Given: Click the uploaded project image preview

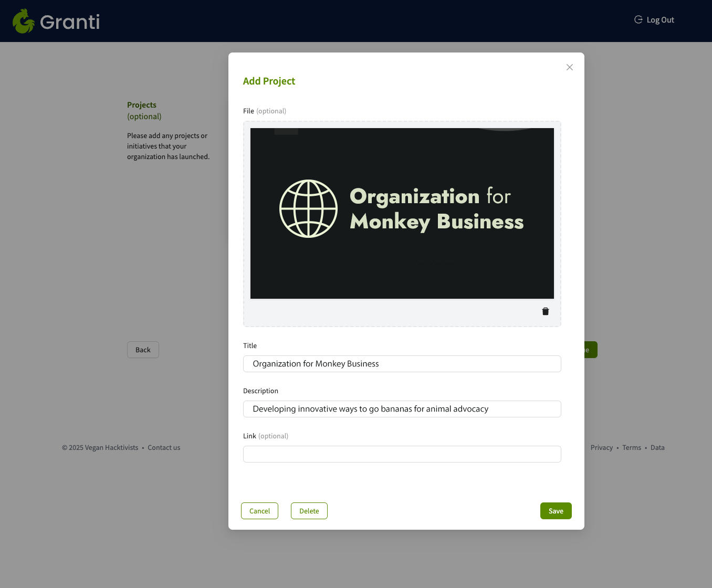Looking at the screenshot, I should tap(402, 213).
